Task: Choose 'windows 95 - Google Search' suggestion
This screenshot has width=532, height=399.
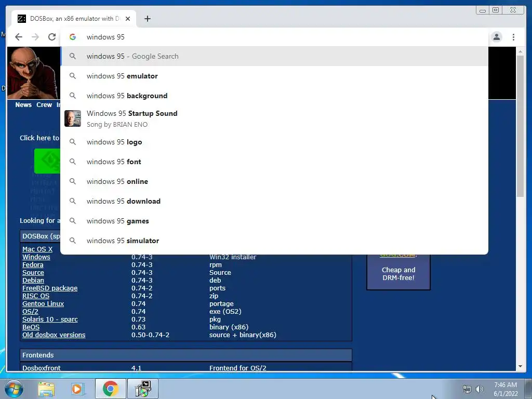Action: (x=274, y=56)
